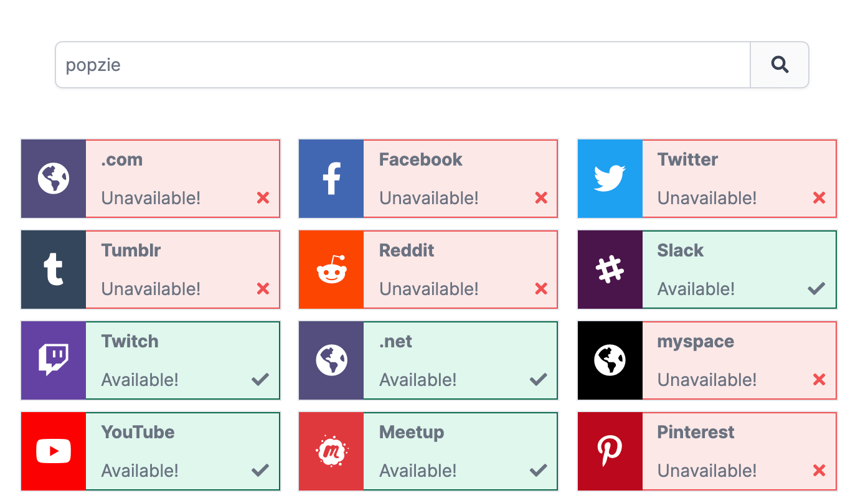The width and height of the screenshot is (868, 498).
Task: Select the Twitch Available result text
Action: [x=140, y=380]
